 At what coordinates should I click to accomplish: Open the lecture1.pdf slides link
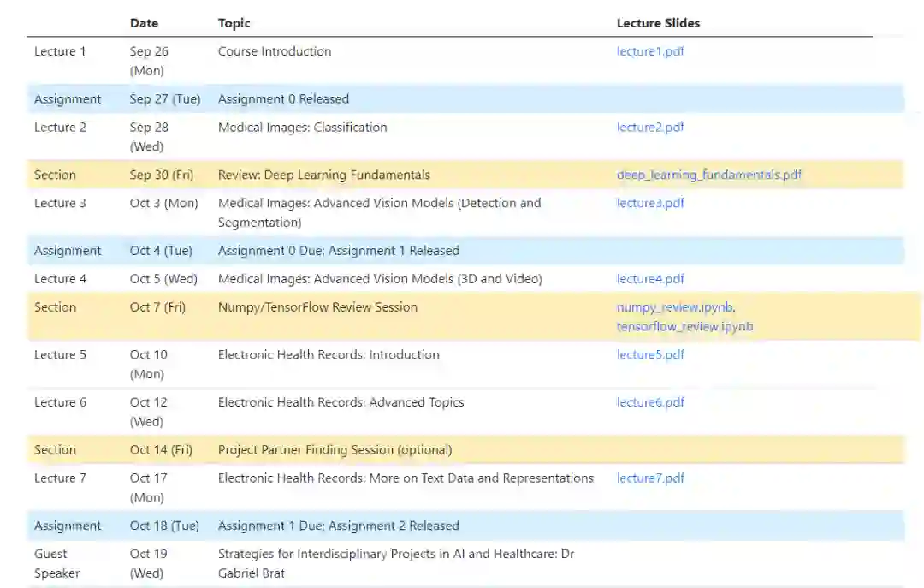click(650, 51)
